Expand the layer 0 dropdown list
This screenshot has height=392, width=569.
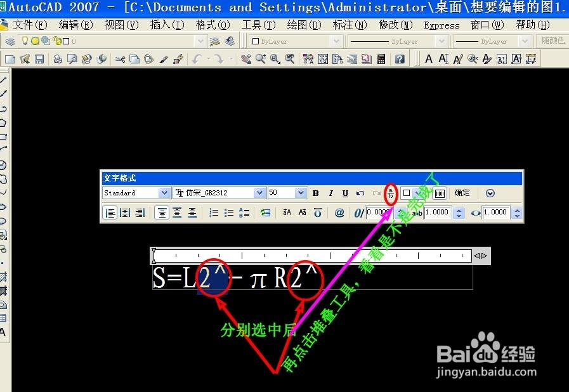pyautogui.click(x=200, y=41)
